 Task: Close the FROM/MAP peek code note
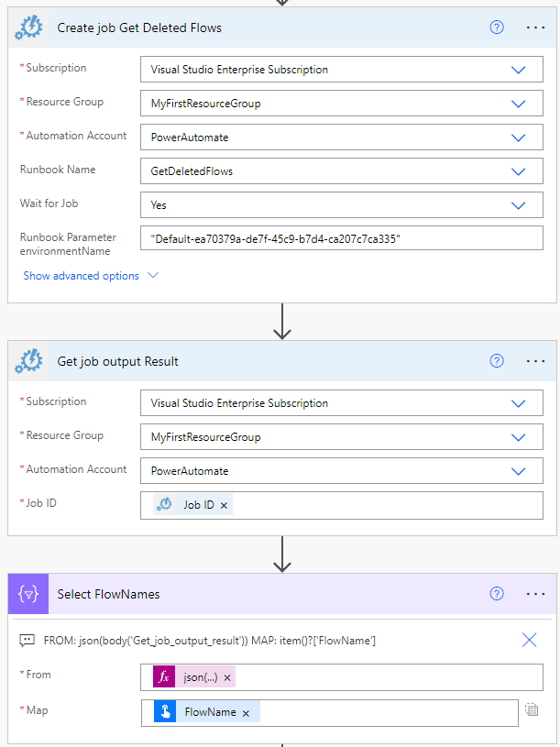(529, 641)
